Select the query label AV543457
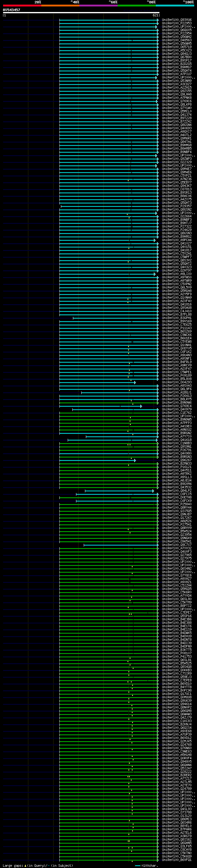 click(11, 10)
